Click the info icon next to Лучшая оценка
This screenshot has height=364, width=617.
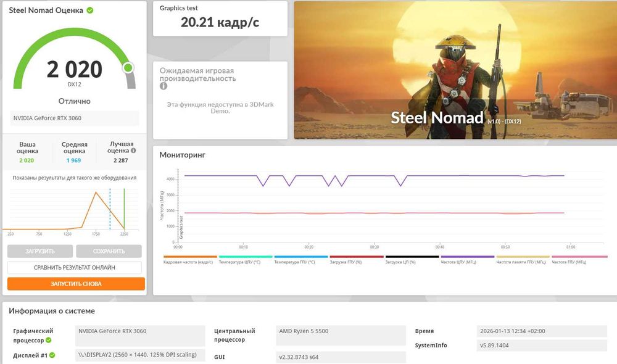click(x=133, y=151)
